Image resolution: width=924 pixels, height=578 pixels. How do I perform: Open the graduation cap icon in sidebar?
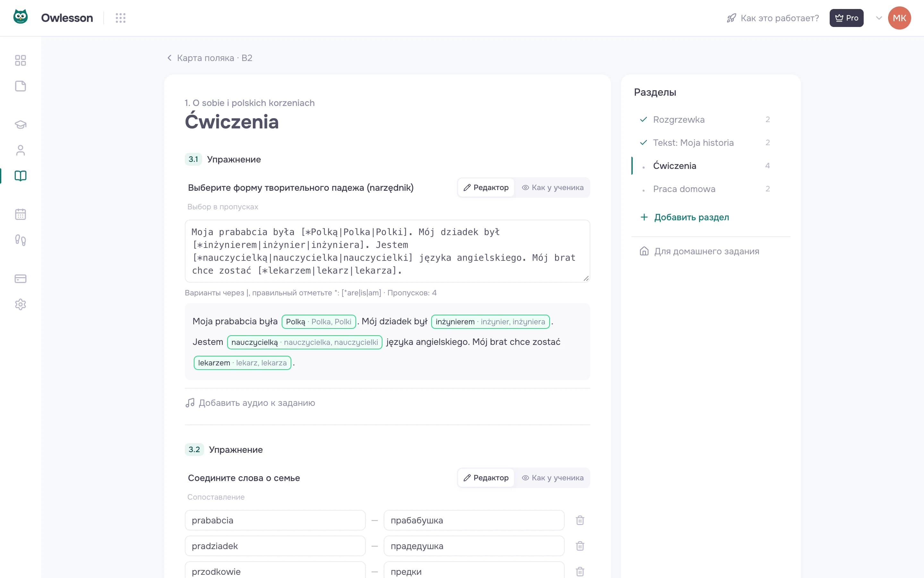point(21,125)
